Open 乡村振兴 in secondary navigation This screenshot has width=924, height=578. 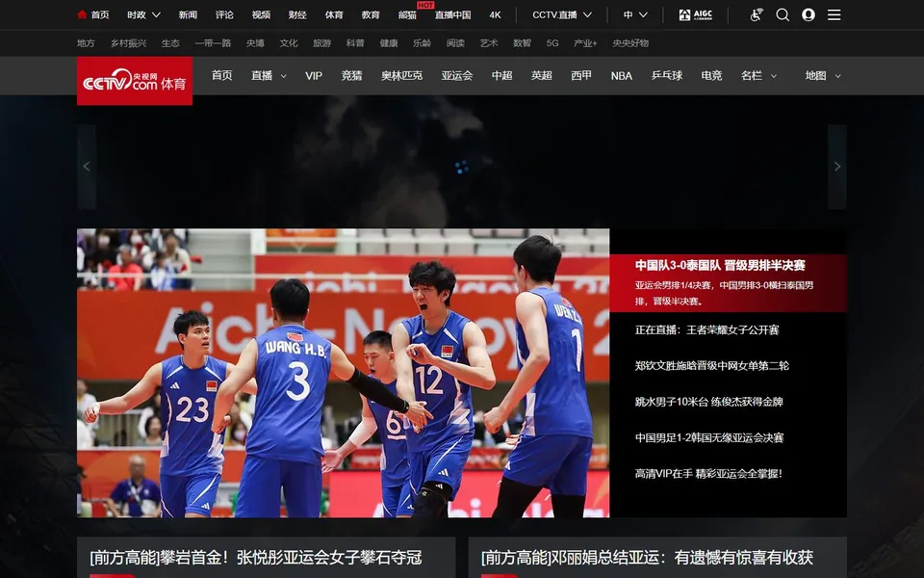pos(128,43)
